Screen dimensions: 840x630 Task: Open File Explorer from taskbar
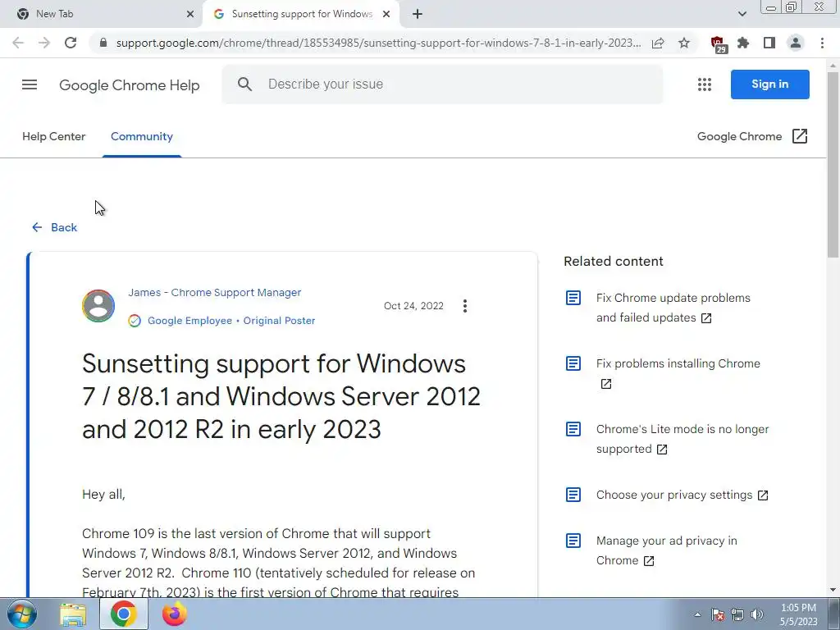point(73,614)
